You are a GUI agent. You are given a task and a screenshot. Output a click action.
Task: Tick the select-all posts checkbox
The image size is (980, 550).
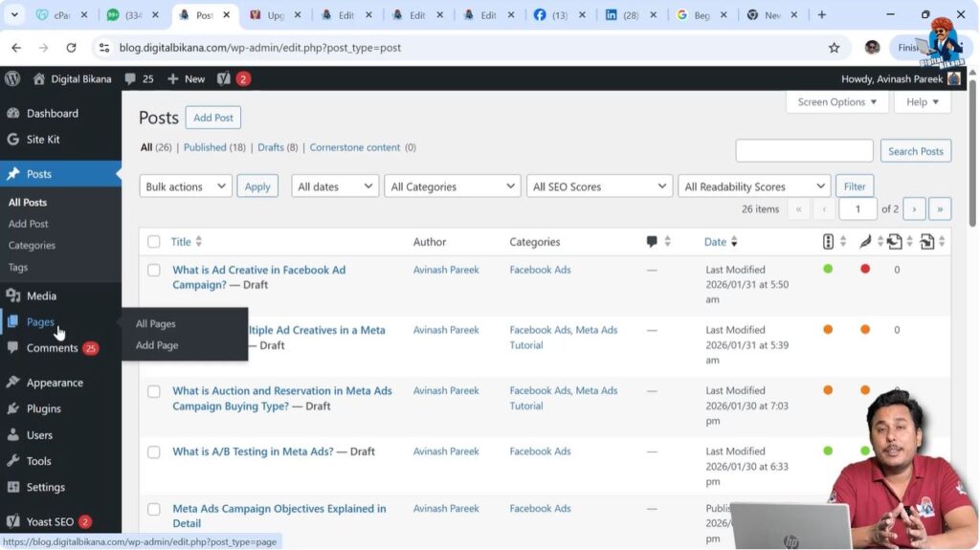click(x=154, y=241)
